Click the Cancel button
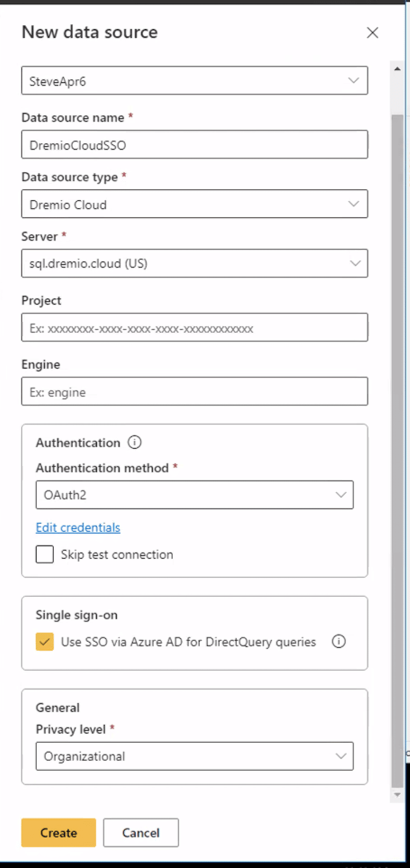This screenshot has height=868, width=410. pos(140,832)
